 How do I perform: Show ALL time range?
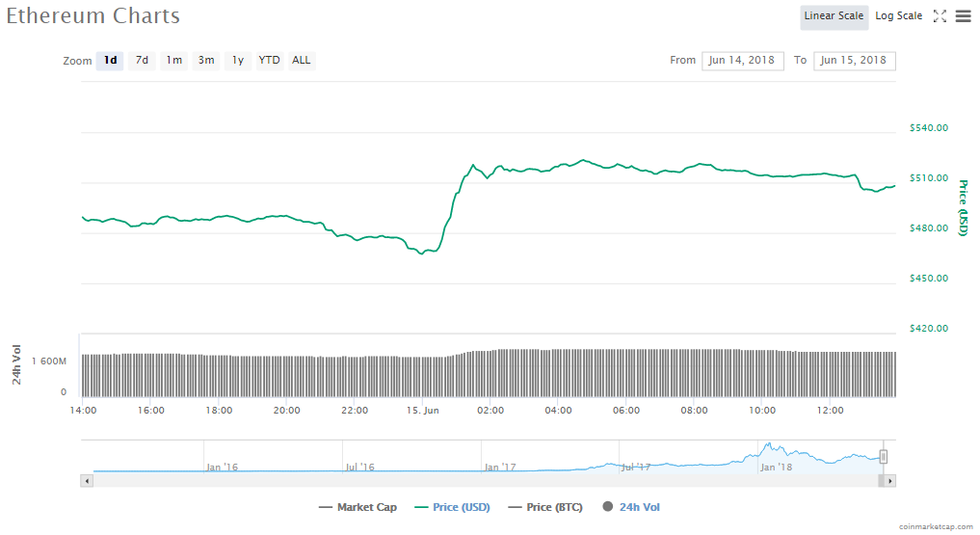pyautogui.click(x=302, y=61)
